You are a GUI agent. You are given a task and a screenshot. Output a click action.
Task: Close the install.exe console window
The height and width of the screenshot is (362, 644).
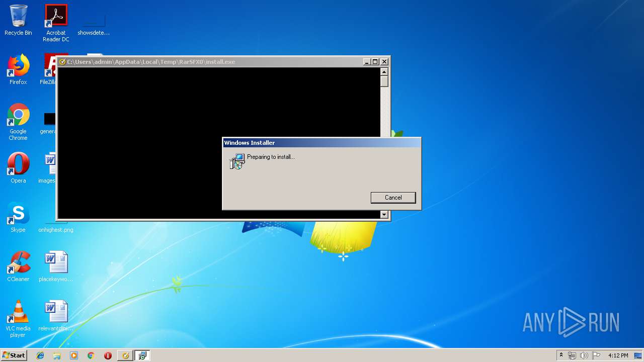tap(384, 62)
